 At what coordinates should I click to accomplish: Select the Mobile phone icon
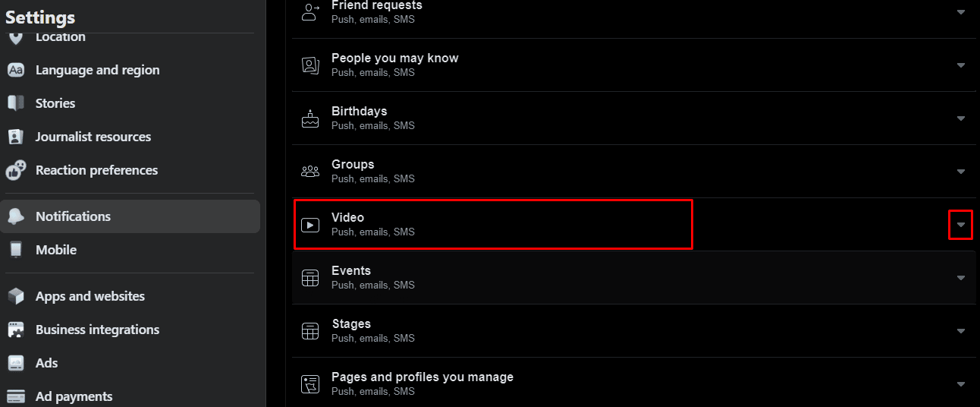[16, 250]
